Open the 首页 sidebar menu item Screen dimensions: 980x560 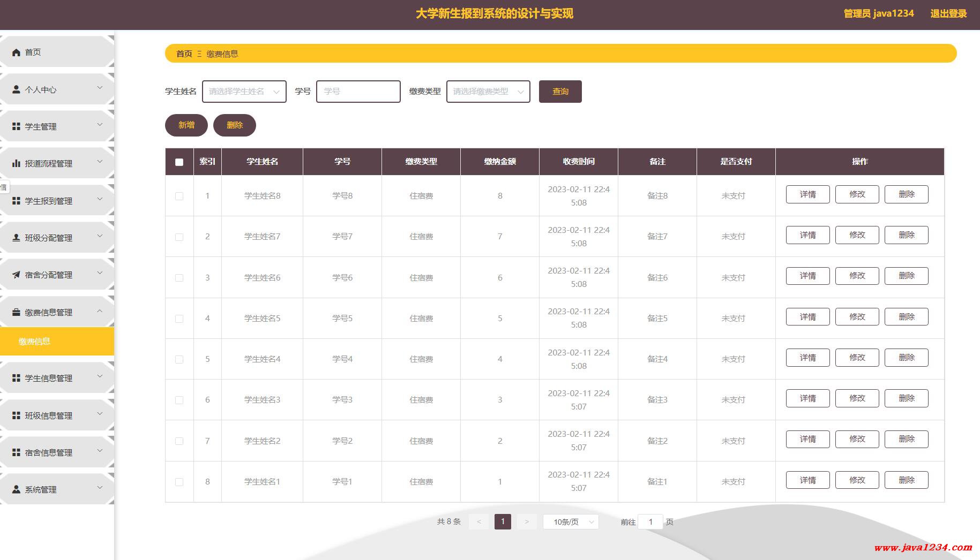tap(57, 52)
